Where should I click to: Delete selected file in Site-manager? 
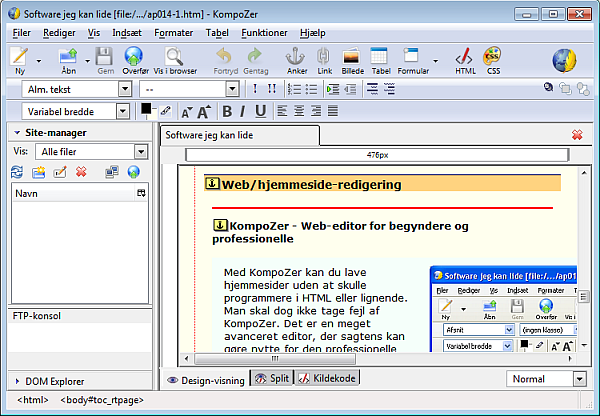81,172
